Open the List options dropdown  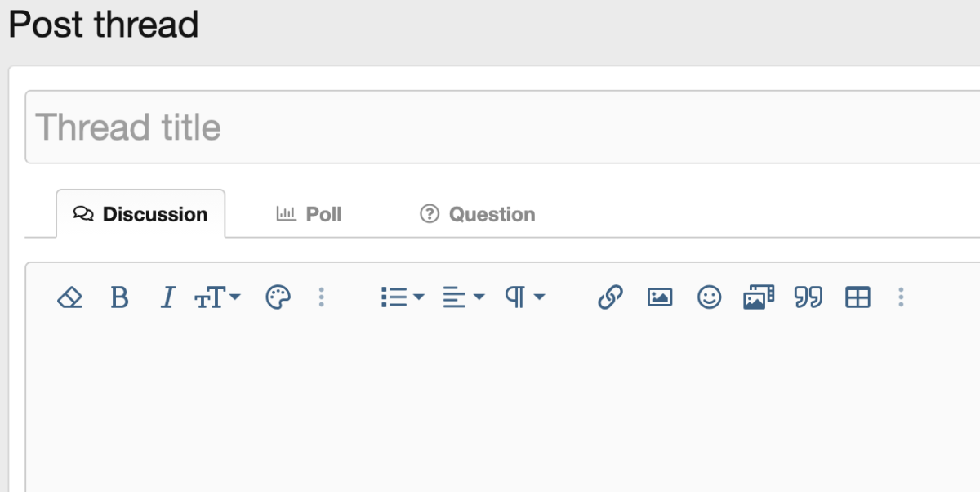tap(403, 297)
